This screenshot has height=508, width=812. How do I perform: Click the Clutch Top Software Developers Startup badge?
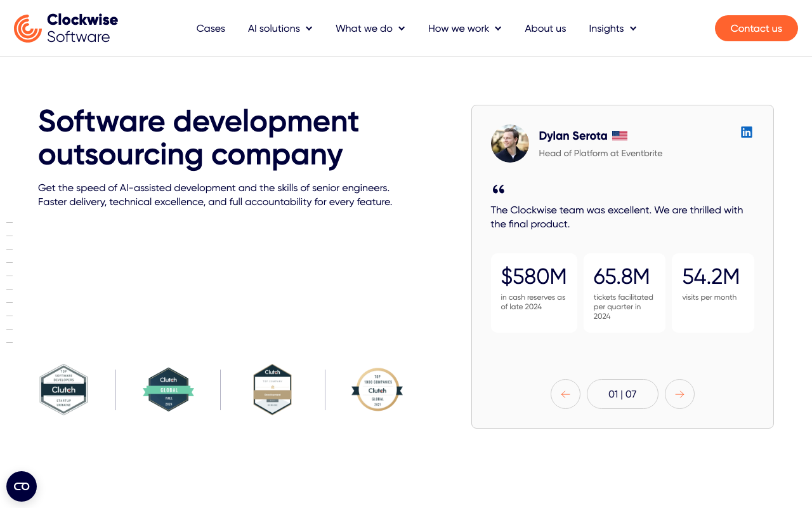point(63,389)
